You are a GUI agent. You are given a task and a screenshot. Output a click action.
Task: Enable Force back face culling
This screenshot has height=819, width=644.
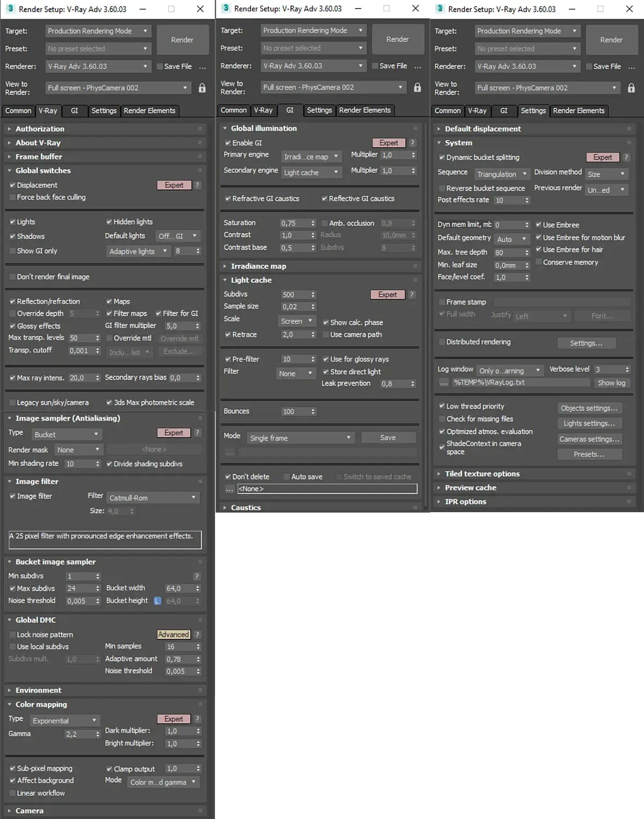pyautogui.click(x=12, y=198)
